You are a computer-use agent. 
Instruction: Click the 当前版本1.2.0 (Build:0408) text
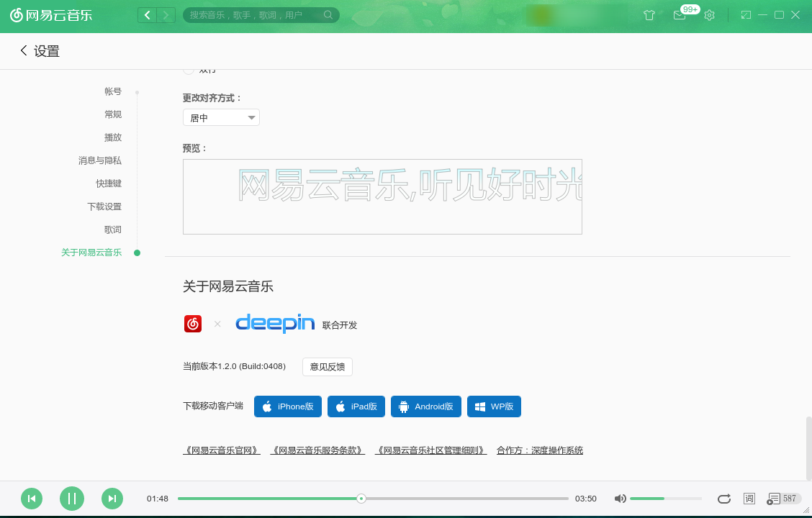(234, 366)
